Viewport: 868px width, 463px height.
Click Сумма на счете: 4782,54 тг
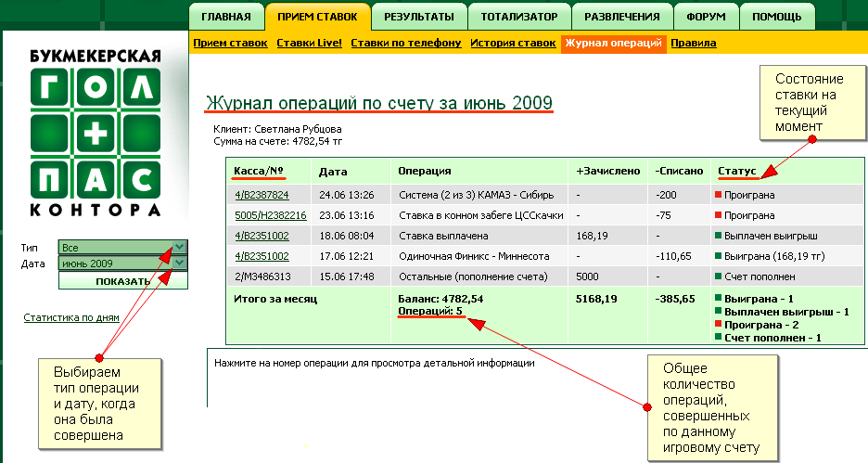tap(278, 141)
